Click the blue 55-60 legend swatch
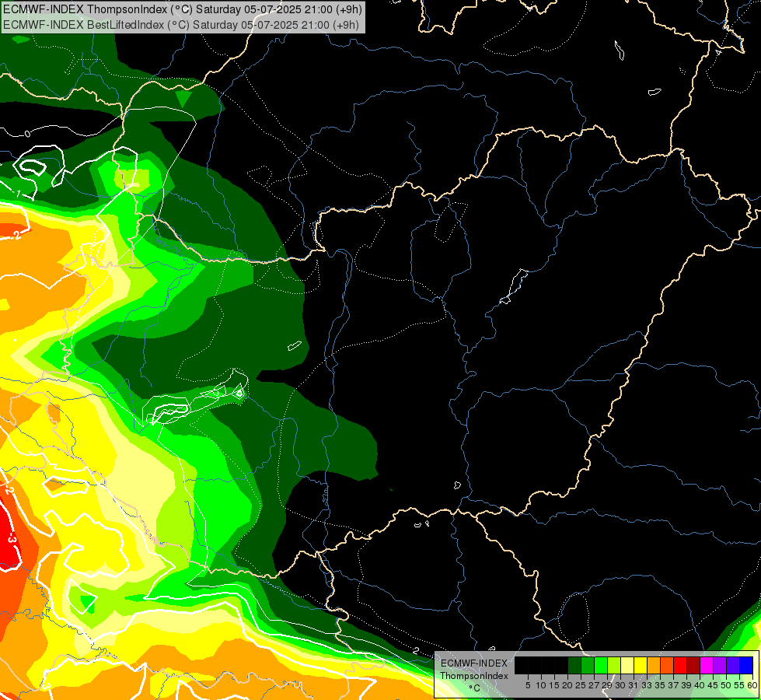 (x=746, y=665)
